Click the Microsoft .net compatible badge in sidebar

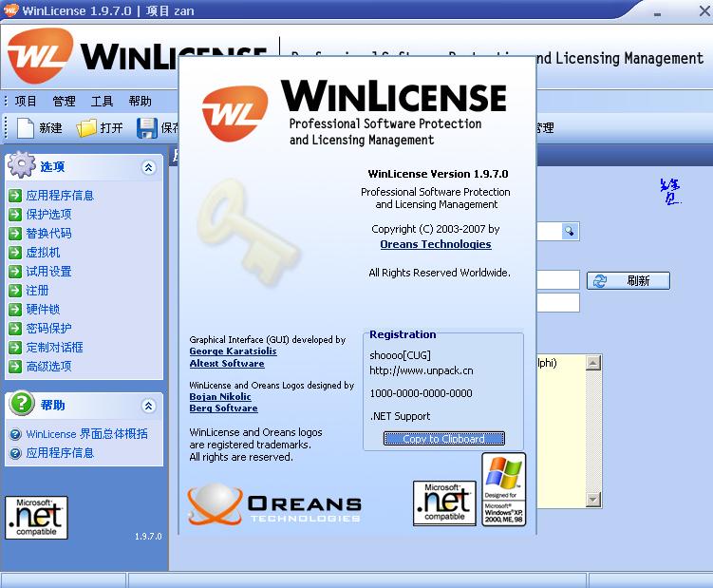36,518
